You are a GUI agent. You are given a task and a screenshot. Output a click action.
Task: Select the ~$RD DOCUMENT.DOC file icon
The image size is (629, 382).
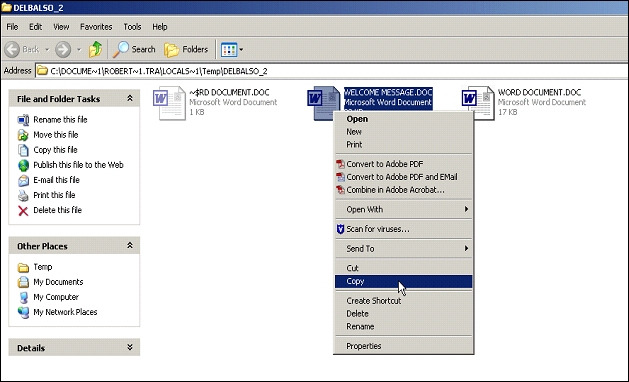point(169,103)
